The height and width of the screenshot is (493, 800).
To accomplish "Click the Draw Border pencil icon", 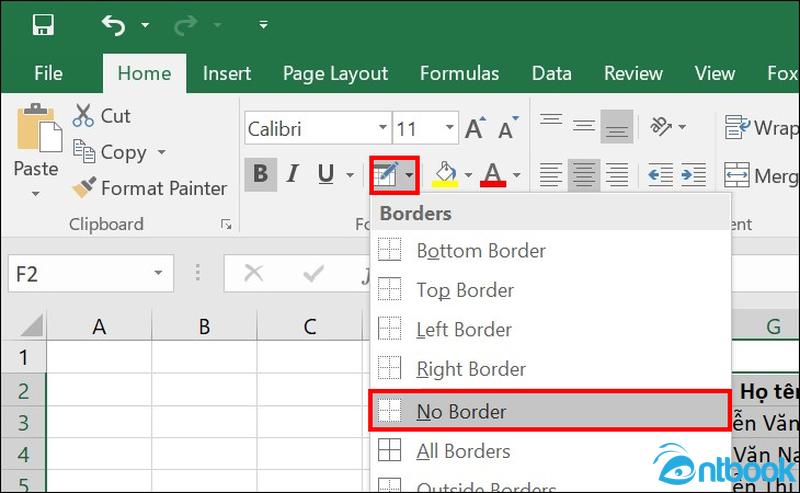I will coord(386,175).
